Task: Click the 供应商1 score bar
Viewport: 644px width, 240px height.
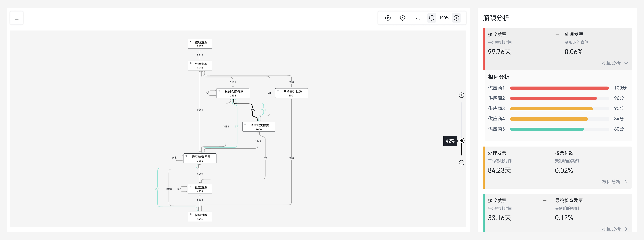Action: [x=559, y=88]
